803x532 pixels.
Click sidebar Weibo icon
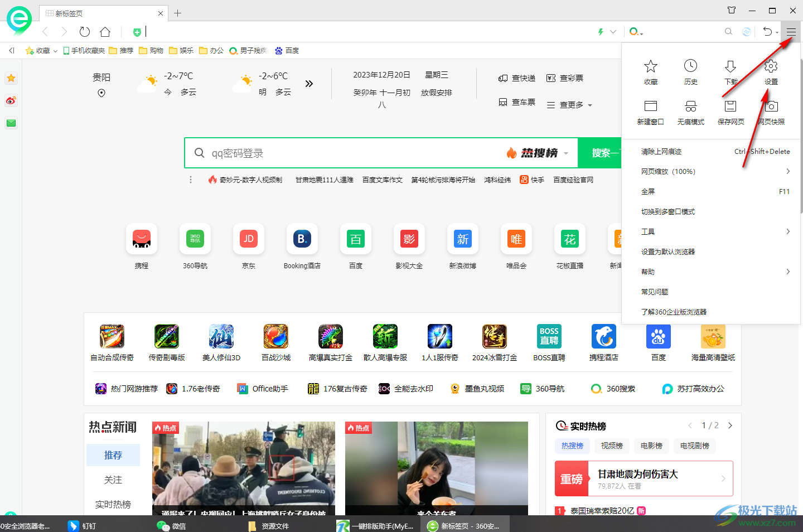pyautogui.click(x=11, y=101)
